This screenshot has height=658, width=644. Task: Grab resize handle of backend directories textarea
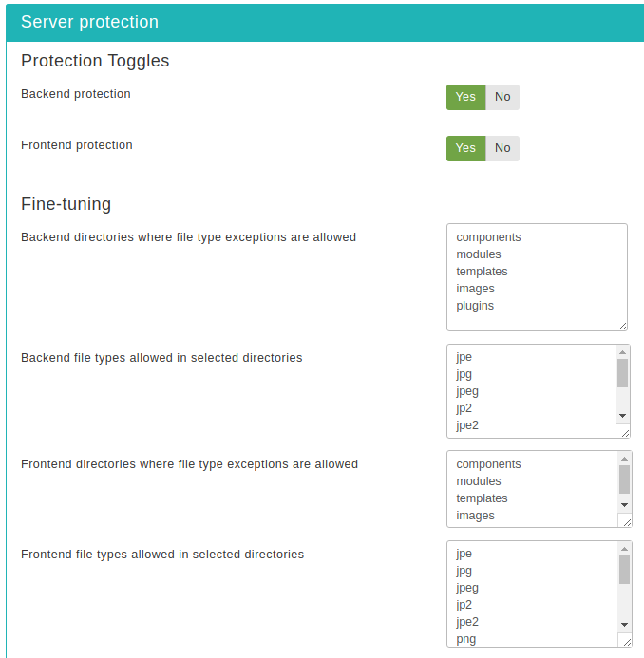tap(622, 326)
